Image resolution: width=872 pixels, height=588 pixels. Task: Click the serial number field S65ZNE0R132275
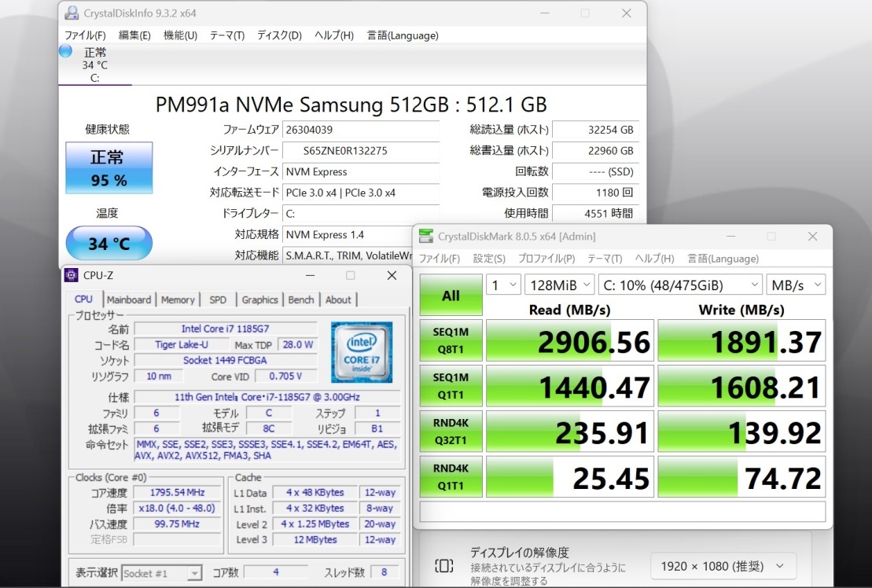(360, 151)
